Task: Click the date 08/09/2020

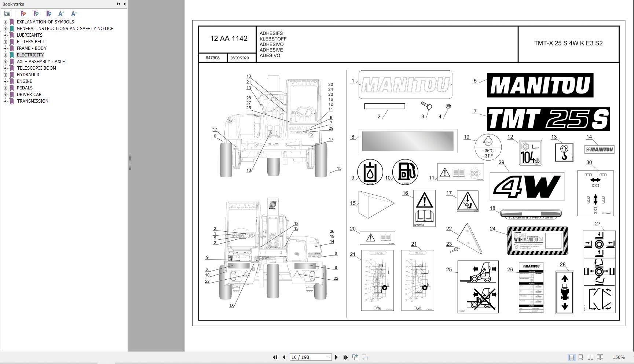Action: click(240, 58)
